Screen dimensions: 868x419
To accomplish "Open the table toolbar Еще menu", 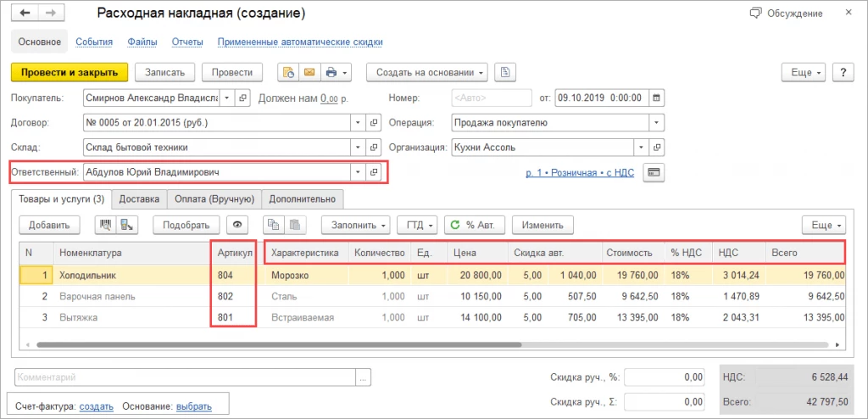I will point(824,226).
